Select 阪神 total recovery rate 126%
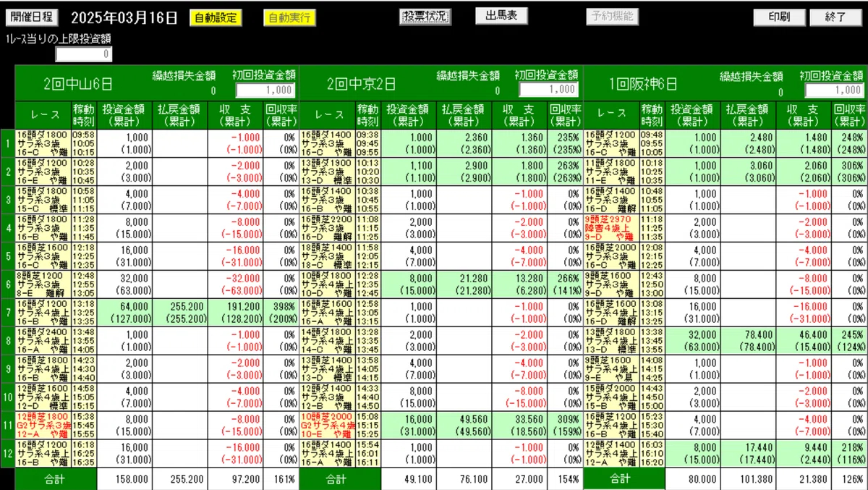This screenshot has width=868, height=490. click(x=850, y=479)
